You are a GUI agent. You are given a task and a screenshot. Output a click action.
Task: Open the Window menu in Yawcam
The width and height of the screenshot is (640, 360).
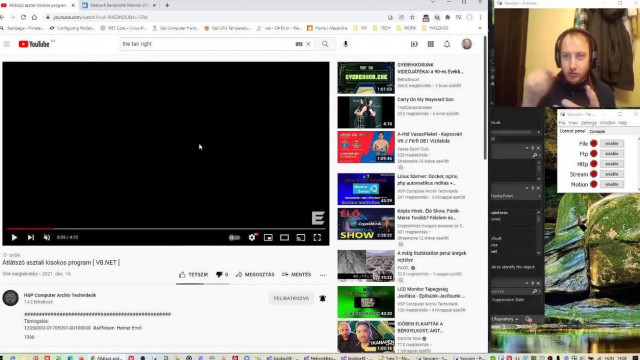pos(607,122)
